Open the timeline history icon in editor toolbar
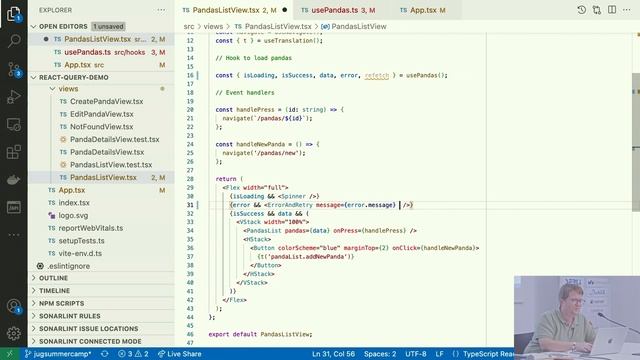This screenshot has width=640, height=360. (x=582, y=10)
